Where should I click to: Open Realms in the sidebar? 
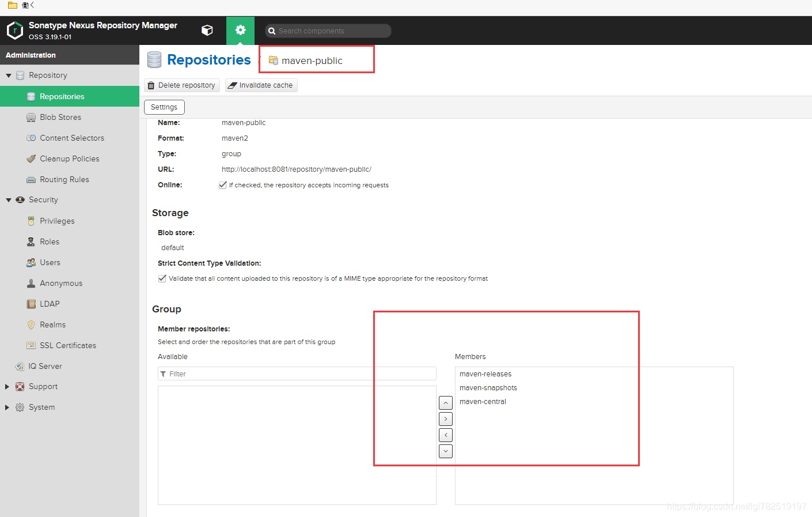pyautogui.click(x=70, y=324)
